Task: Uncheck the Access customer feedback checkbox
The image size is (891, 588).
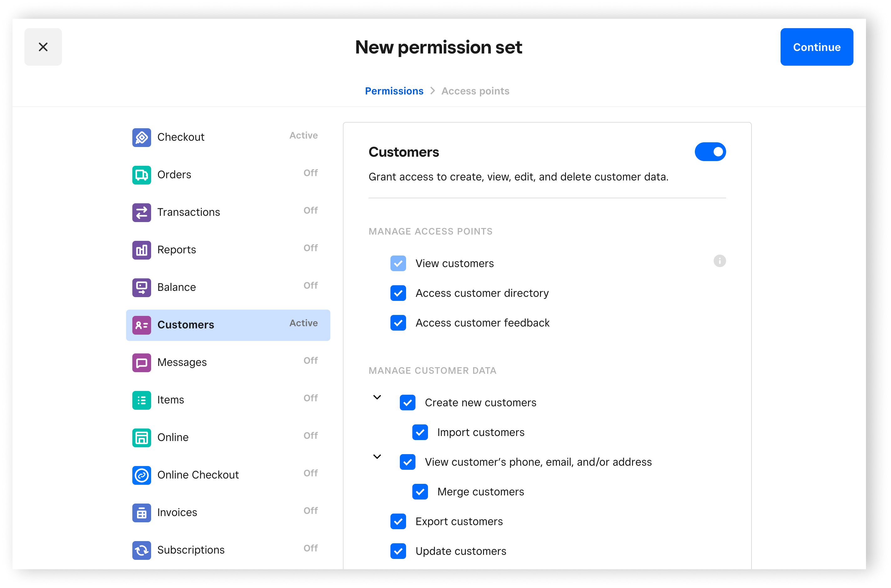Action: [398, 322]
